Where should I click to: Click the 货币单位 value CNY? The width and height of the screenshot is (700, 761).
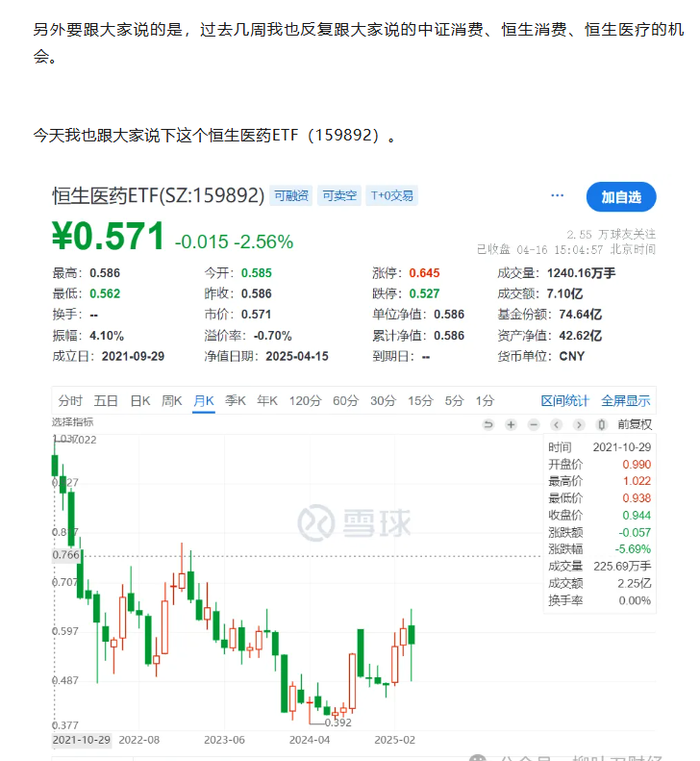[x=572, y=357]
